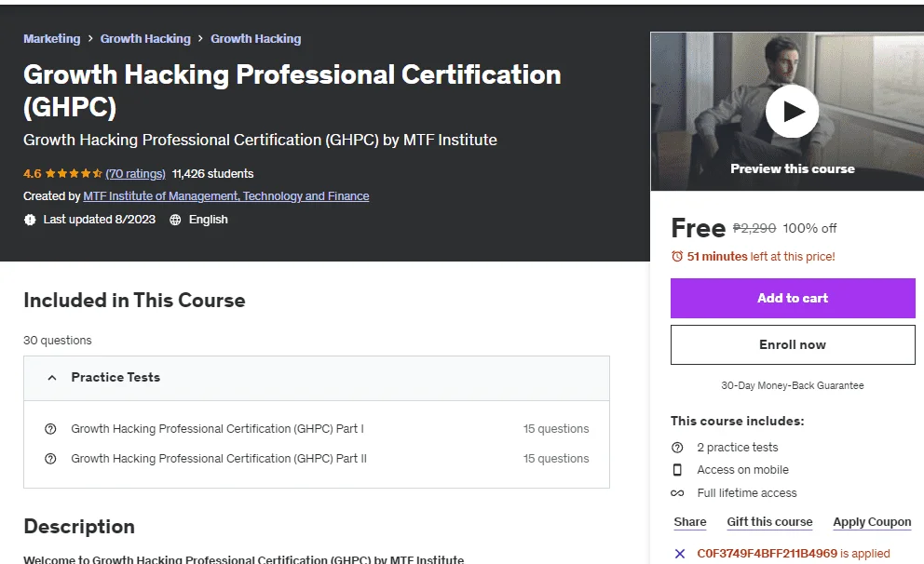The image size is (924, 564).
Task: Open the Marketing breadcrumb link
Action: (52, 39)
